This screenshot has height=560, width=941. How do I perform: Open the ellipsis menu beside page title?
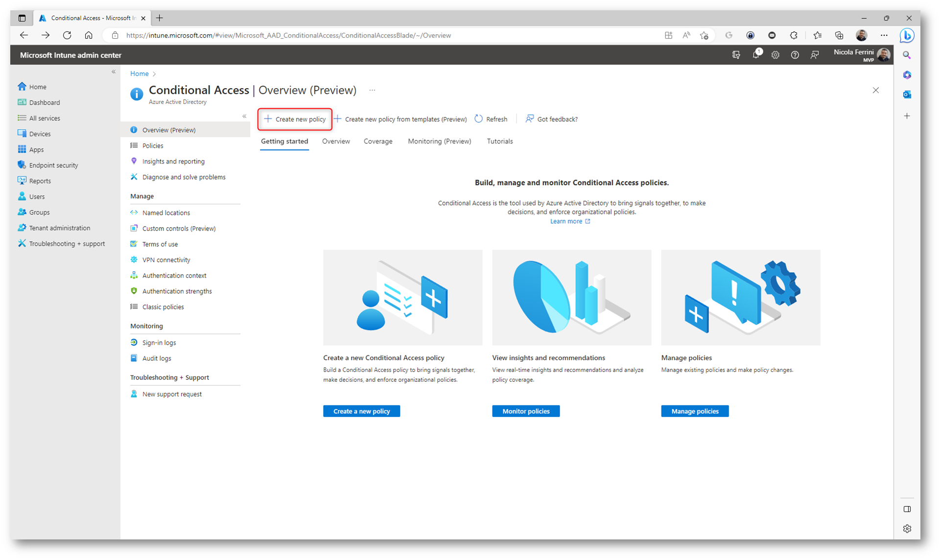coord(372,91)
